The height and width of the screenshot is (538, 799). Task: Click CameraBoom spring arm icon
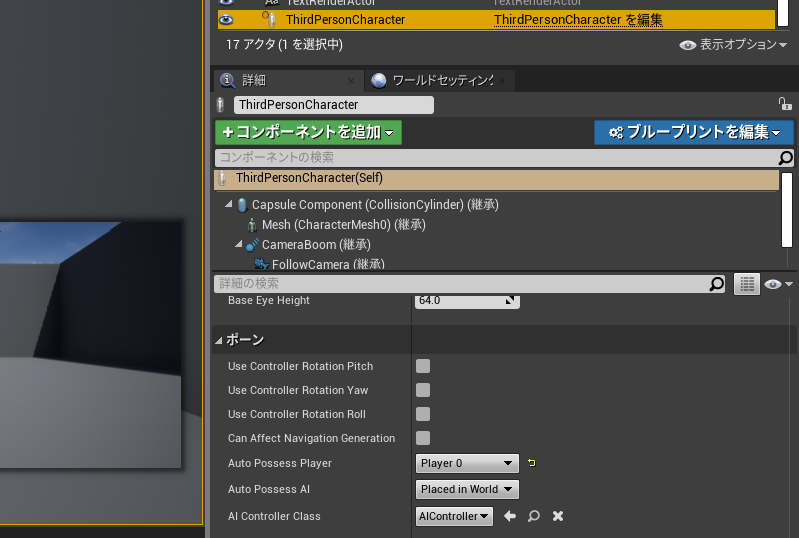[x=252, y=245]
